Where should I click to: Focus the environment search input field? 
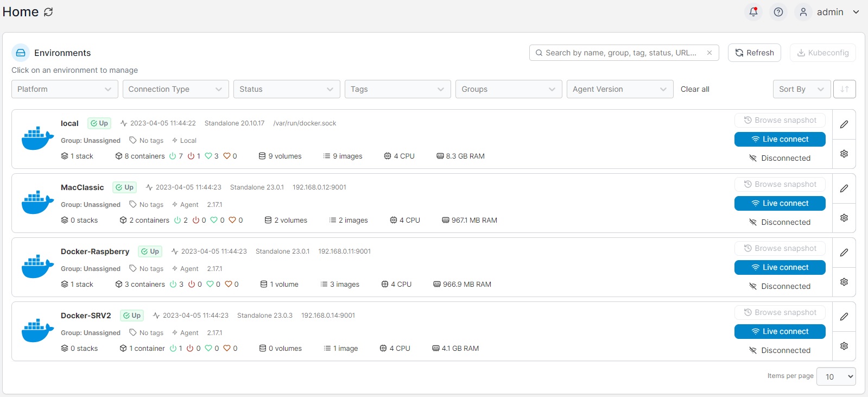tap(620, 53)
